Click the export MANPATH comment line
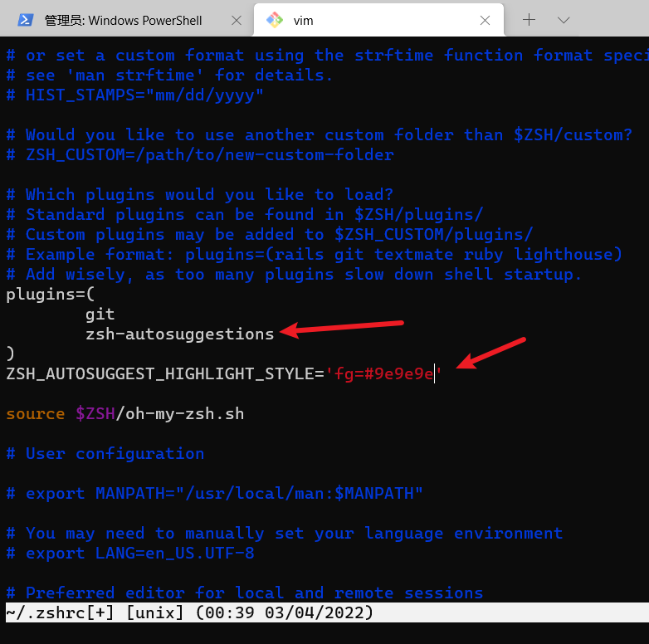Screen dimensions: 649x644 (x=214, y=493)
